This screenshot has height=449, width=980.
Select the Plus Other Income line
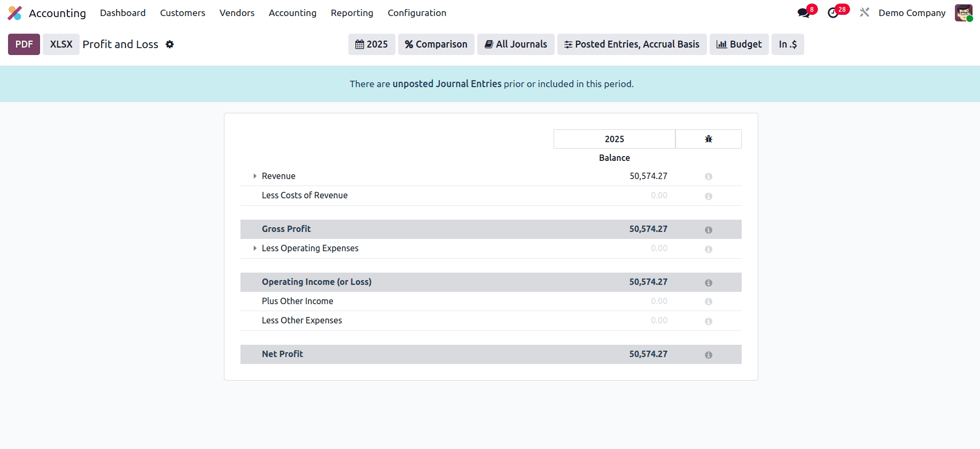(298, 301)
